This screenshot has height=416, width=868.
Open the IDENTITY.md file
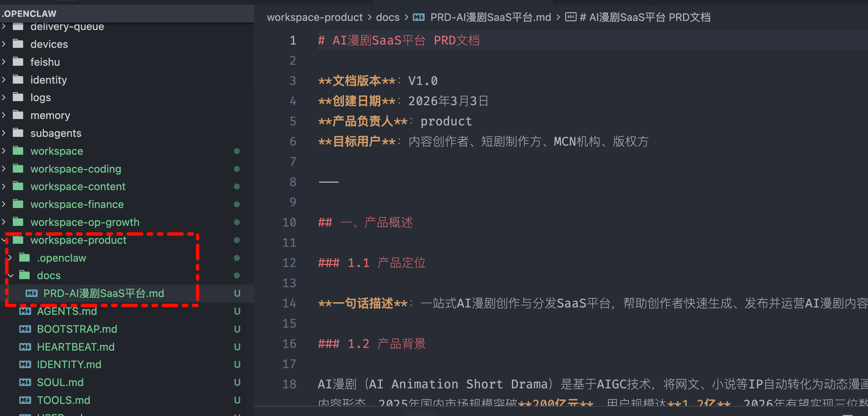(x=69, y=364)
